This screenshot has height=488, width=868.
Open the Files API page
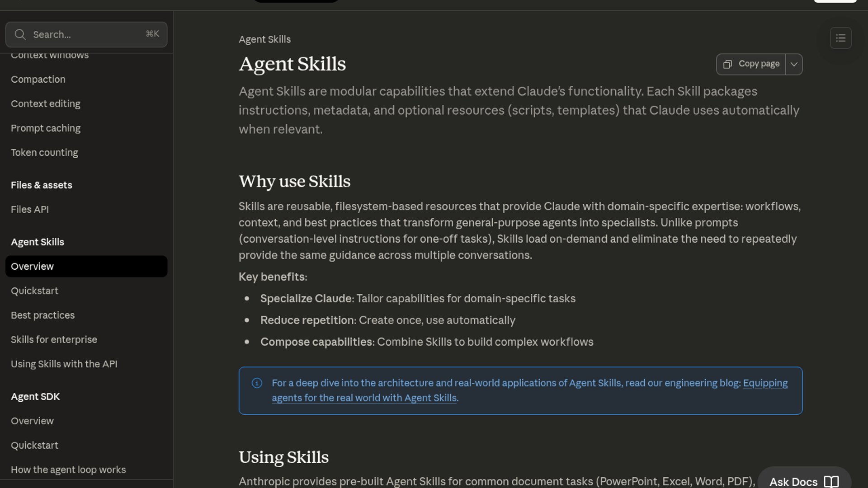click(x=30, y=210)
